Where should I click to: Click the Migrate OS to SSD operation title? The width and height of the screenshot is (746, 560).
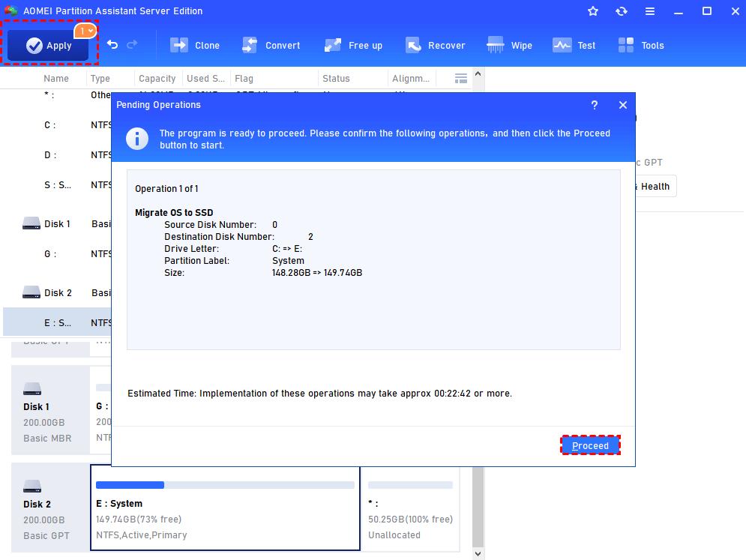pos(174,213)
